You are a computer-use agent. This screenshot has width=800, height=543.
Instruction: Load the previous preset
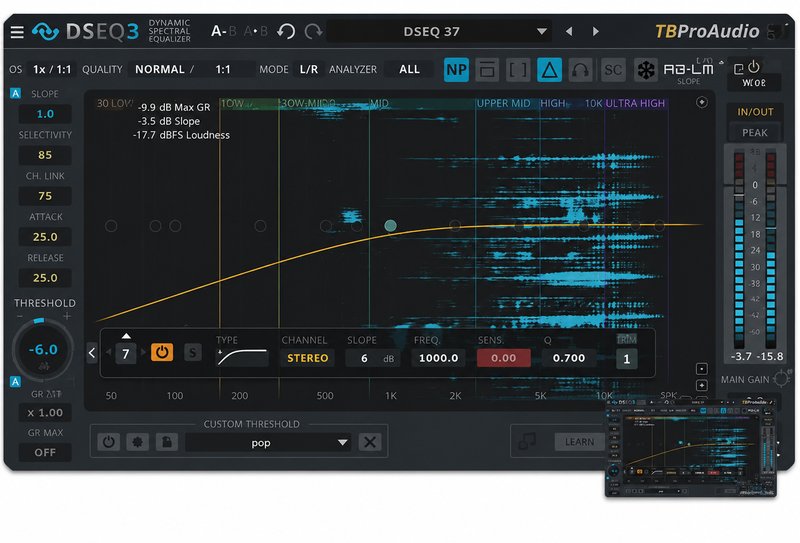click(569, 32)
